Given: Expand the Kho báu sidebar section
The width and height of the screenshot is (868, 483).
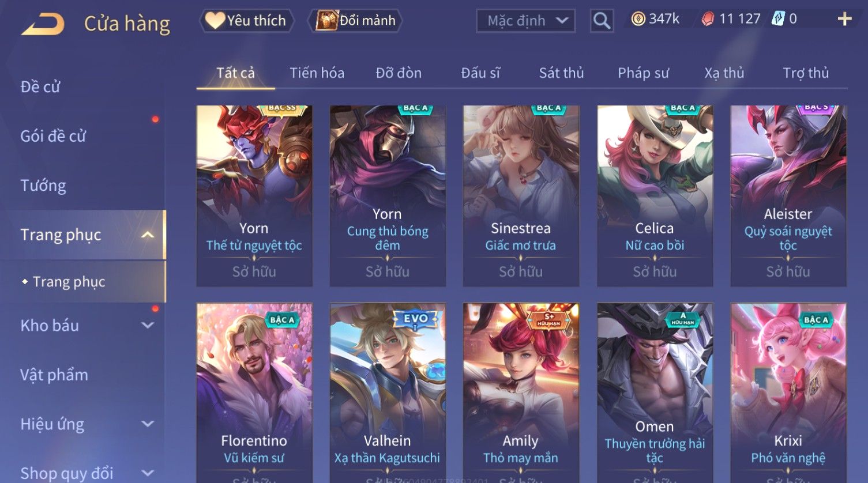Looking at the screenshot, I should [148, 325].
